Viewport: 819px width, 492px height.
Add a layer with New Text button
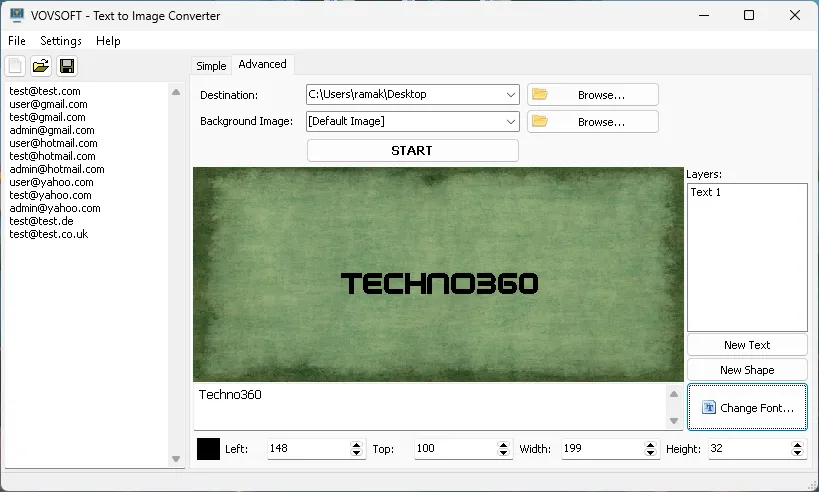click(747, 345)
